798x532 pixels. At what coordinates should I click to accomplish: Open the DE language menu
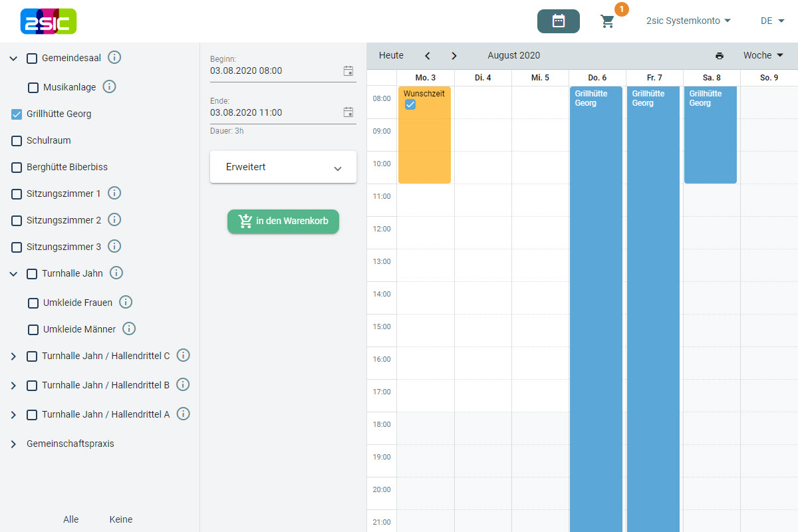(772, 21)
